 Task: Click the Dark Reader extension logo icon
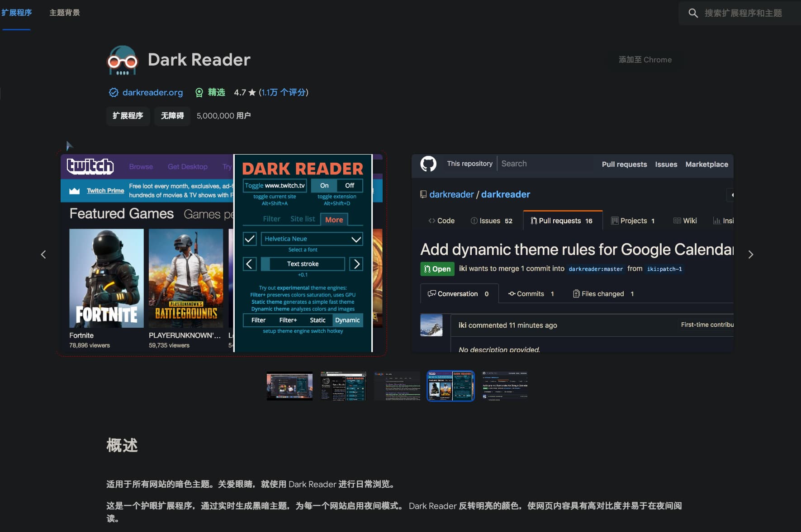122,60
